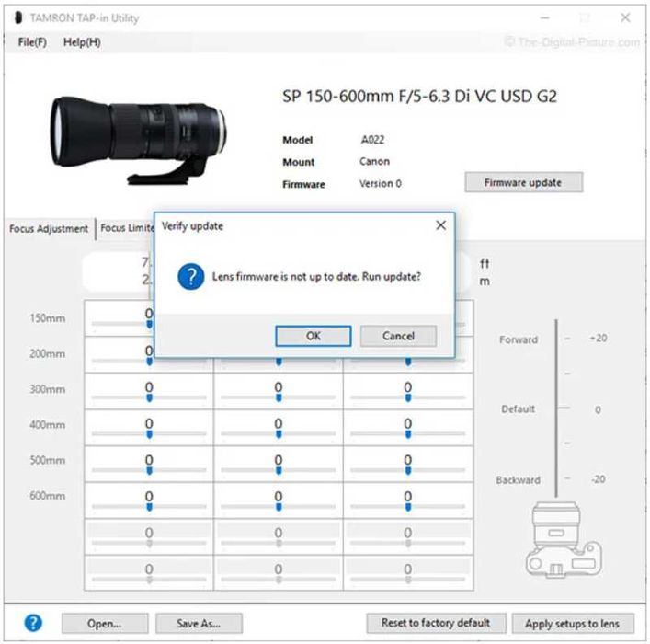Adjust the 600mm first-column slider
Image resolution: width=650 pixels, height=644 pixels.
tap(149, 507)
